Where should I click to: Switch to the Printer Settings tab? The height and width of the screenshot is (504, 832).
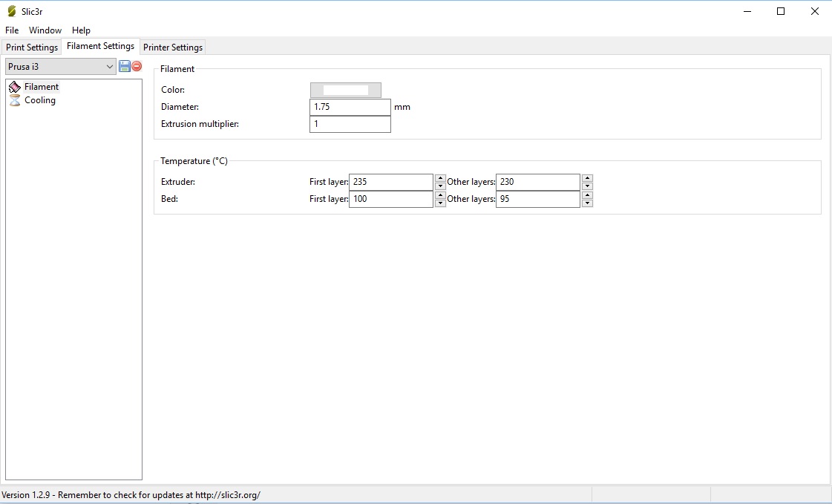tap(172, 48)
